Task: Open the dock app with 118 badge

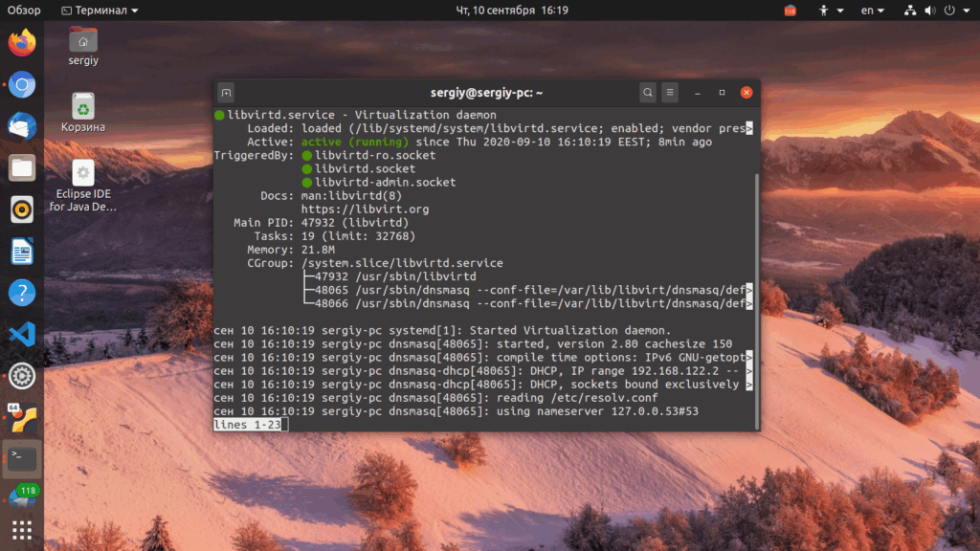Action: click(x=23, y=496)
